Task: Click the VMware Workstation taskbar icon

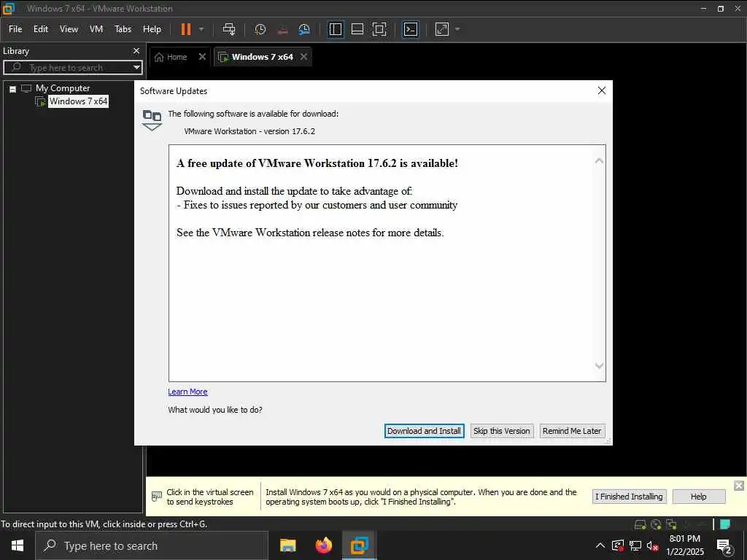Action: pyautogui.click(x=360, y=545)
